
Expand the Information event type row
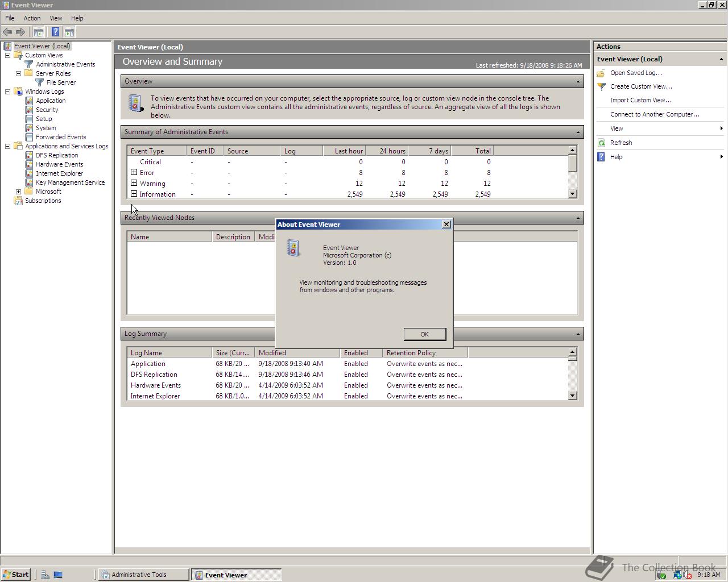[134, 194]
